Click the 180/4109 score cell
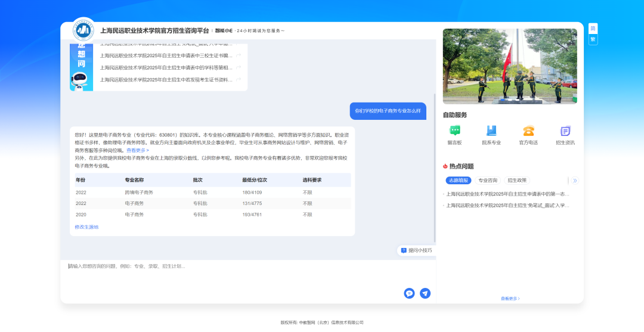This screenshot has width=644, height=332. 252,193
